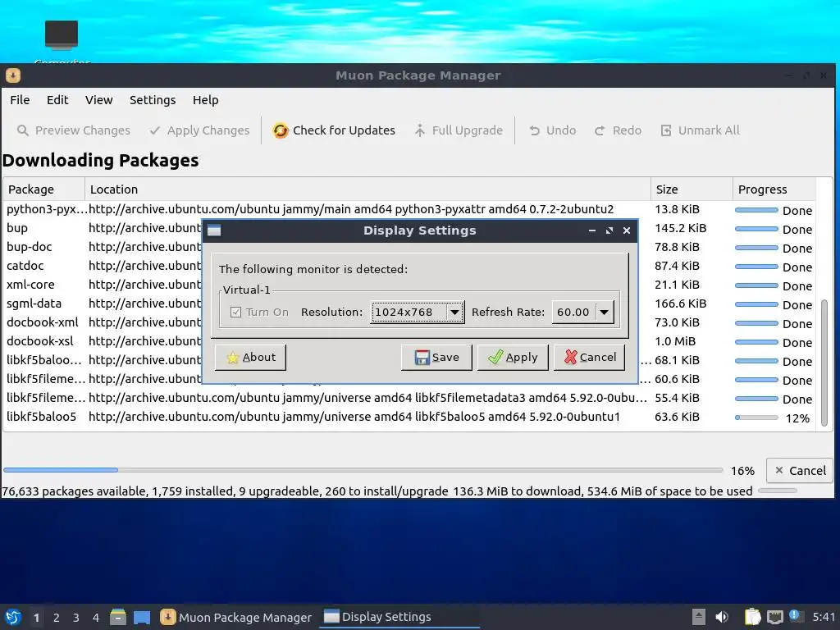Select the docbook-xml package row

pos(410,322)
